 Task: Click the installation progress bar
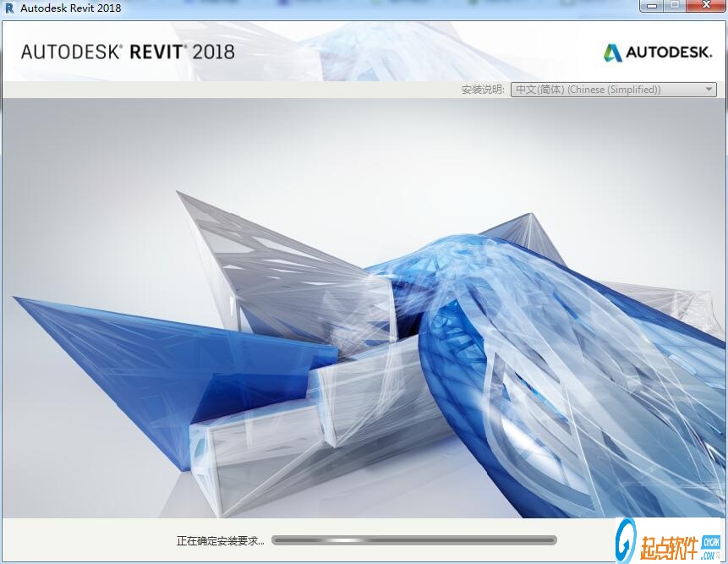[414, 539]
